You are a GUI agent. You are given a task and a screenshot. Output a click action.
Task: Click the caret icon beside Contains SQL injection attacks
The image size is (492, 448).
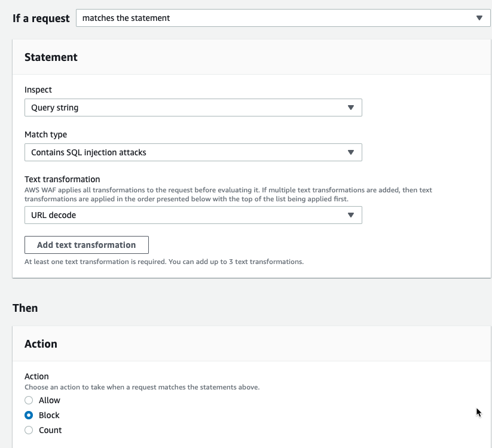(351, 152)
